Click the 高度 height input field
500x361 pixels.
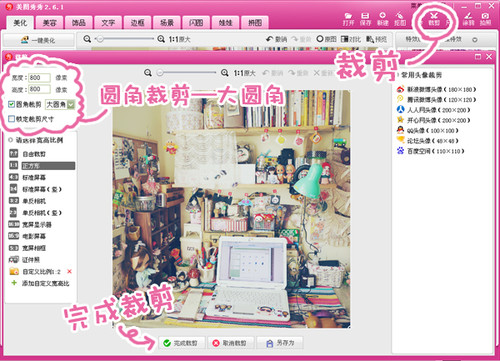pos(39,89)
